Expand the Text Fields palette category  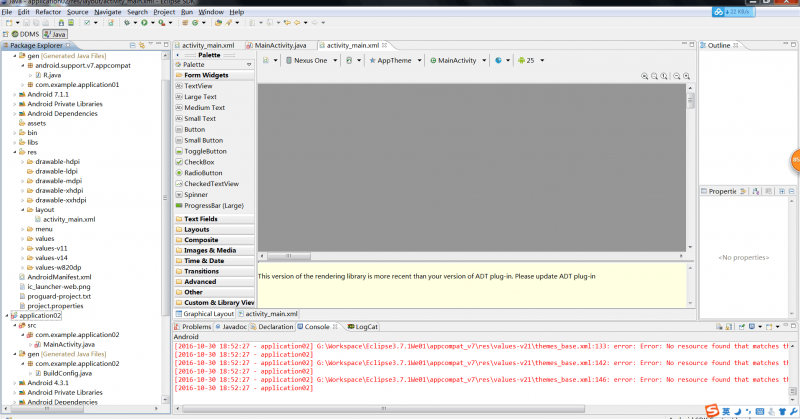tap(201, 218)
